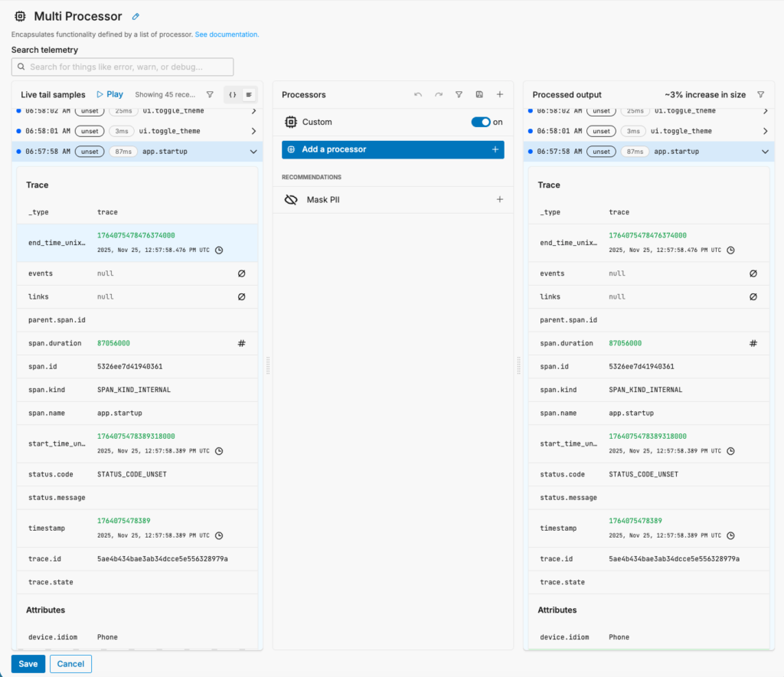The height and width of the screenshot is (677, 784).
Task: Click the save disk icon in Processors header
Action: [x=479, y=95]
